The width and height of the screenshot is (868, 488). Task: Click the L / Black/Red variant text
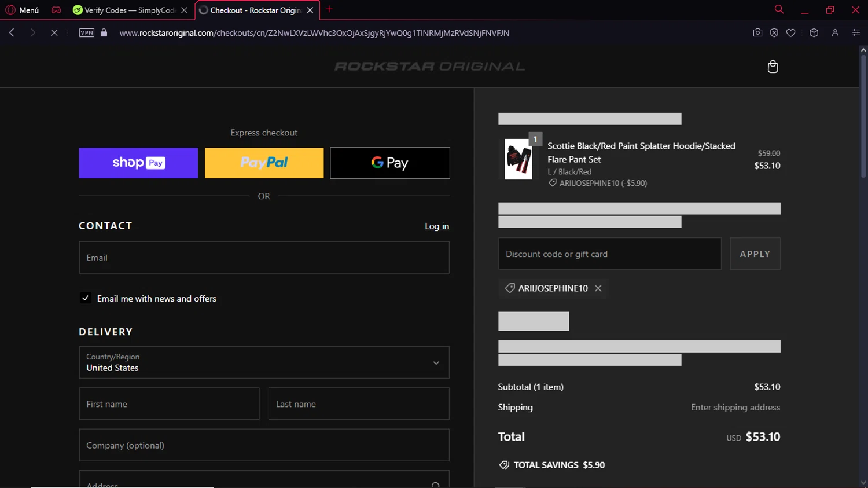[x=569, y=172]
